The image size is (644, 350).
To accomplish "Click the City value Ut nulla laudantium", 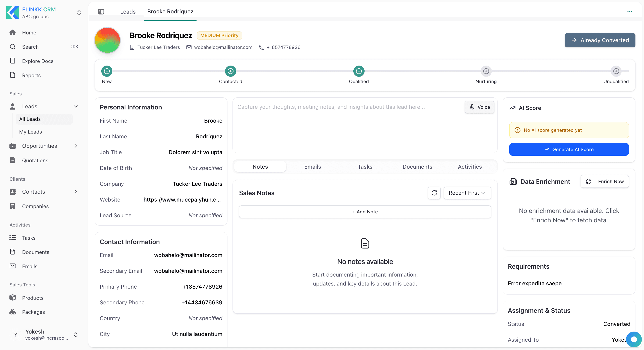I will pos(197,334).
